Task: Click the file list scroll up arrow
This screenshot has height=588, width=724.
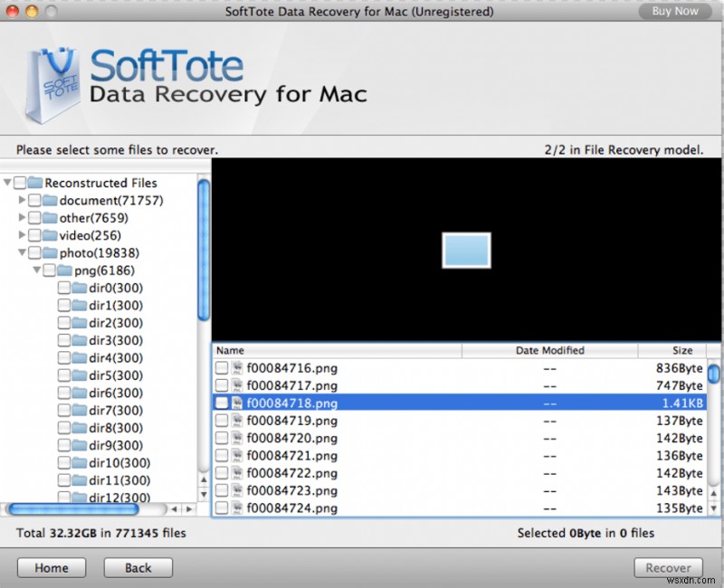Action: 713,493
